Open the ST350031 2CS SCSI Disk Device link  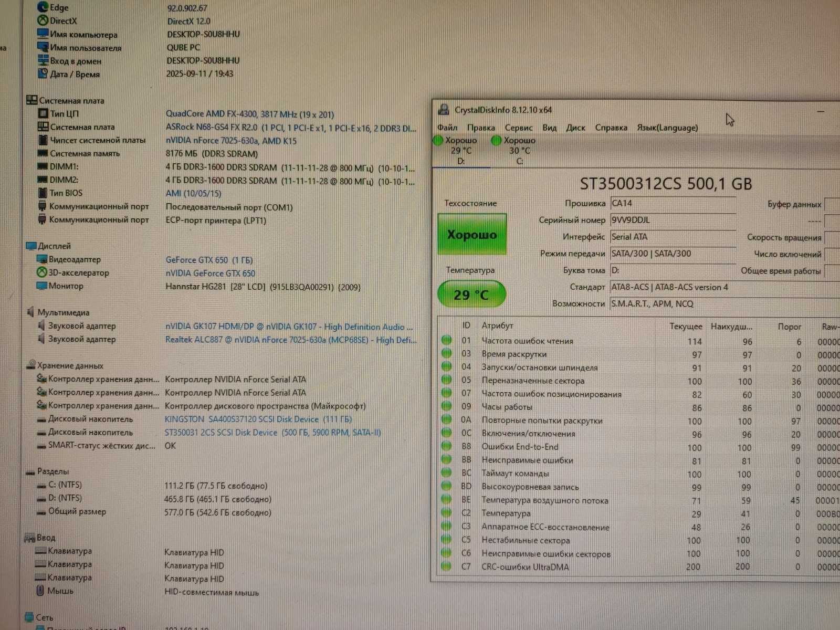272,432
